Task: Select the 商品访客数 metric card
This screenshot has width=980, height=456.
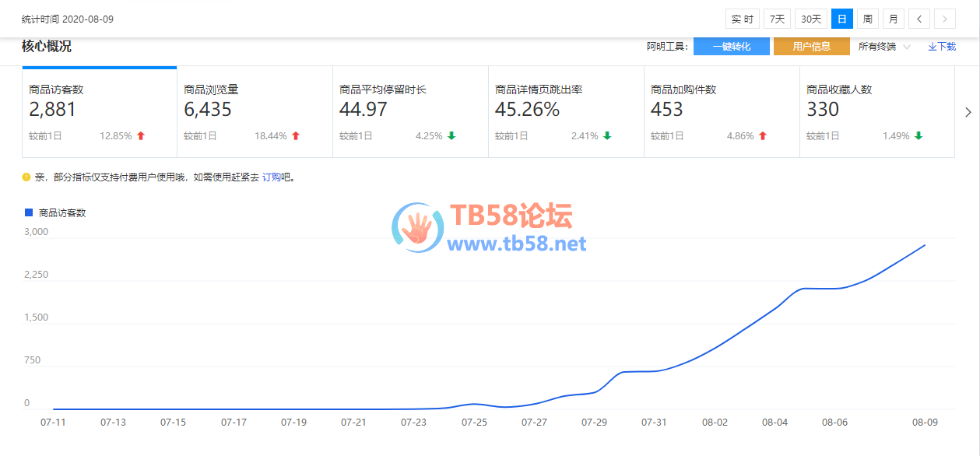Action: (99, 112)
